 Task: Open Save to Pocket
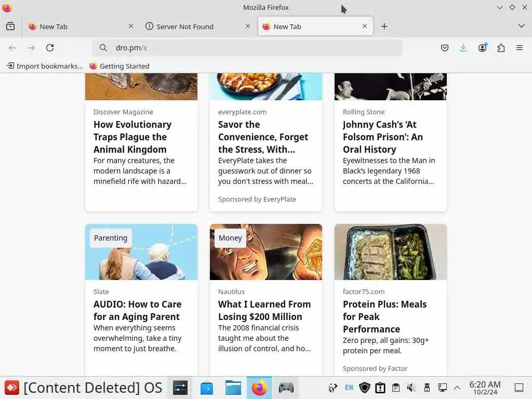445,48
